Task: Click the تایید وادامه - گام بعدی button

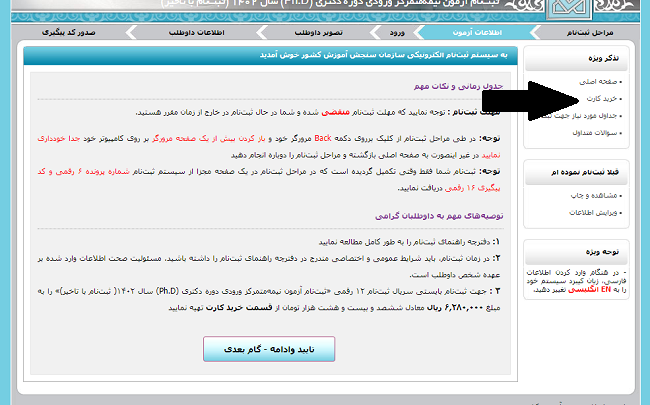Action: [x=269, y=349]
